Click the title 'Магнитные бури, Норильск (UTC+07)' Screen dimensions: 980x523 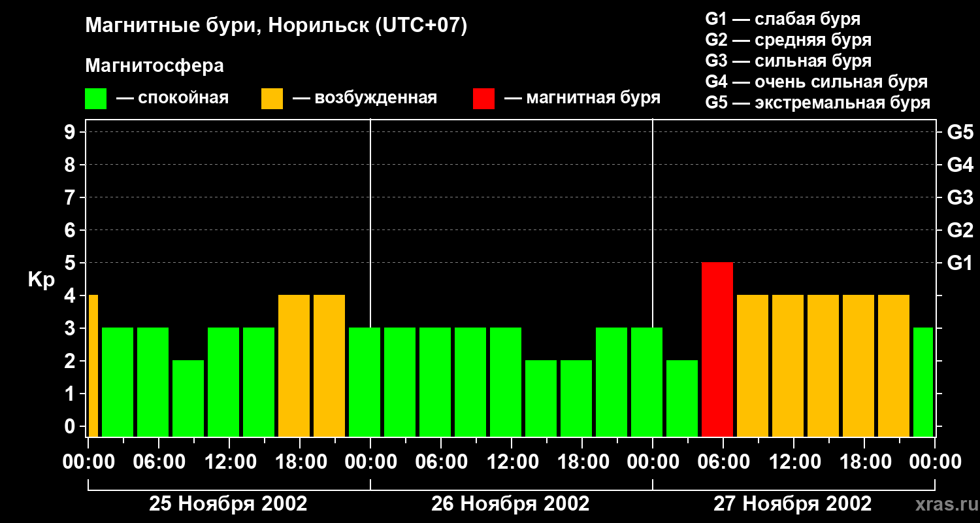[x=276, y=26]
